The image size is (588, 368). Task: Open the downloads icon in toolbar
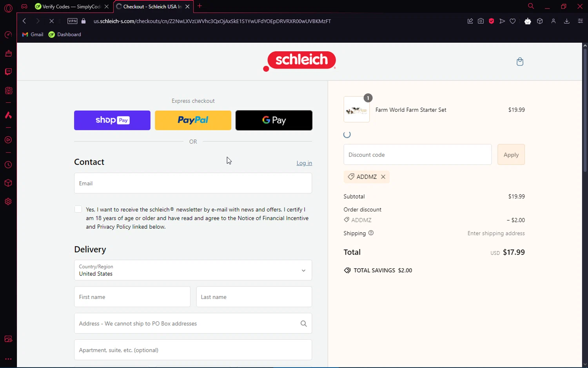pyautogui.click(x=566, y=21)
